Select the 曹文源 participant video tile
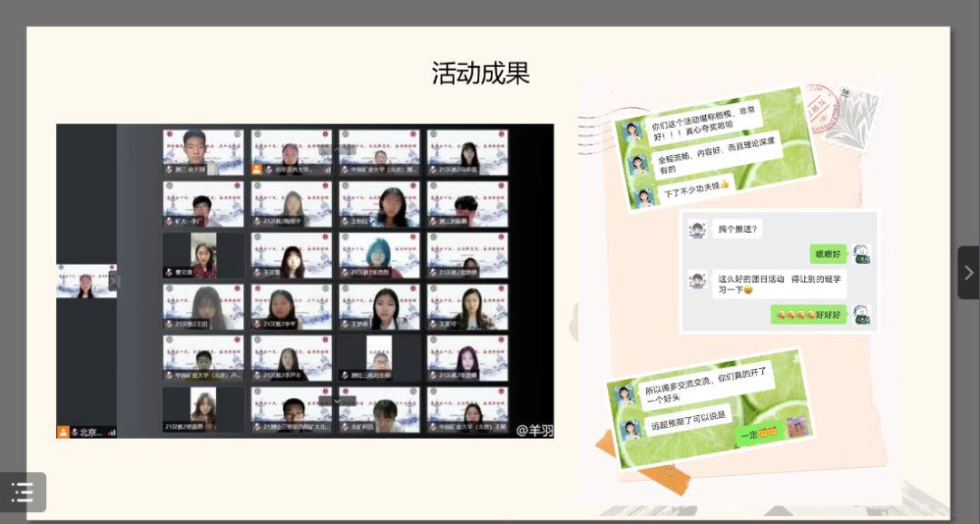The height and width of the screenshot is (524, 980). 203,256
